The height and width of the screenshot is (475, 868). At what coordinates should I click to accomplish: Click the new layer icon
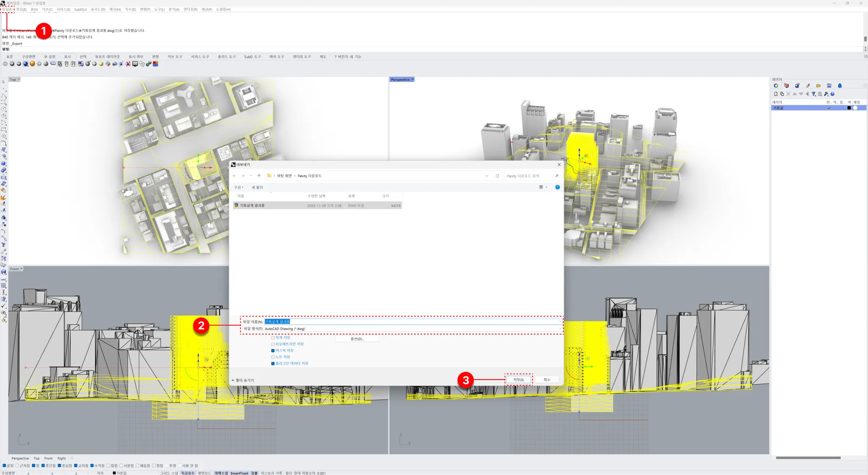tap(776, 94)
